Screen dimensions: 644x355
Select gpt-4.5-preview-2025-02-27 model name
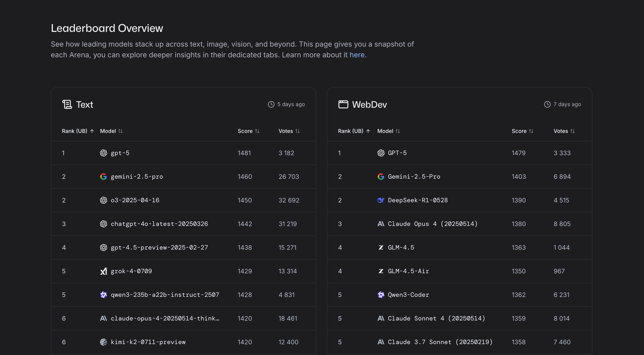pyautogui.click(x=159, y=248)
